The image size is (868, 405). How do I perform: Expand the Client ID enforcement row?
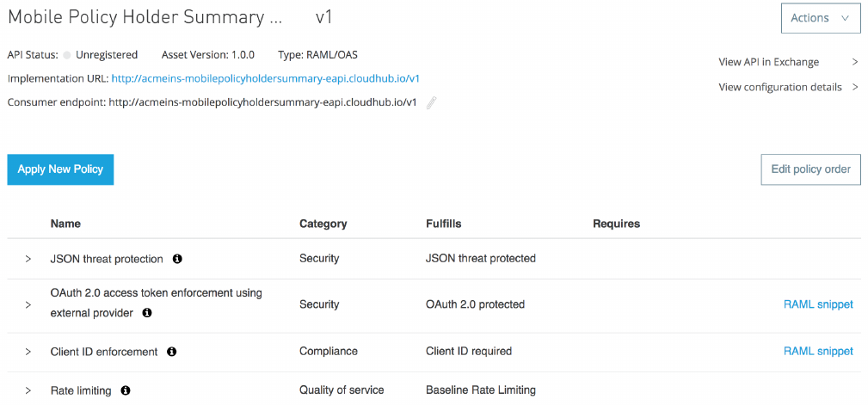28,352
